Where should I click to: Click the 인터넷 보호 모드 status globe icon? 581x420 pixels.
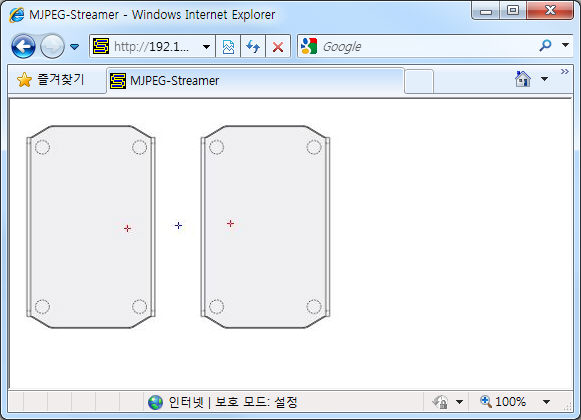coord(155,402)
